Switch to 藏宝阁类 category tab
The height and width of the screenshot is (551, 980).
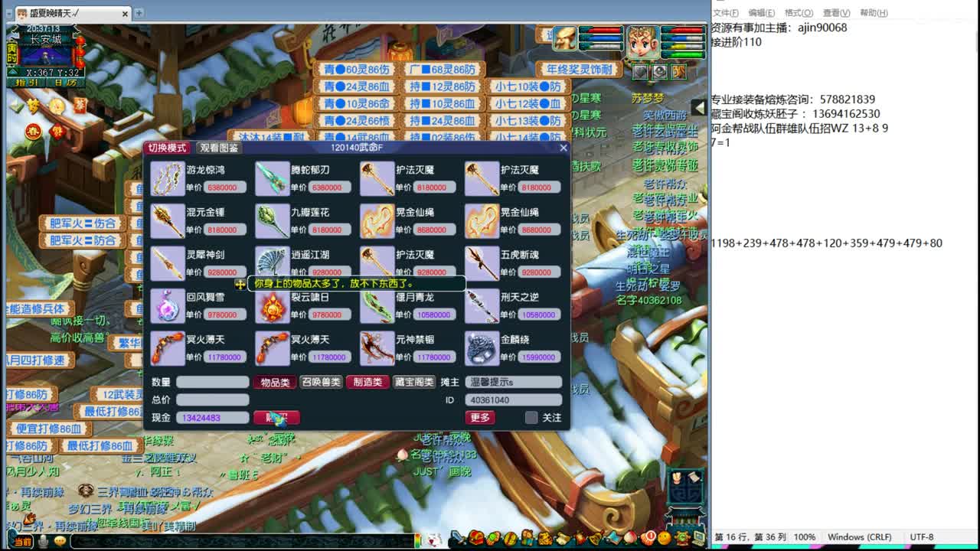pos(414,382)
